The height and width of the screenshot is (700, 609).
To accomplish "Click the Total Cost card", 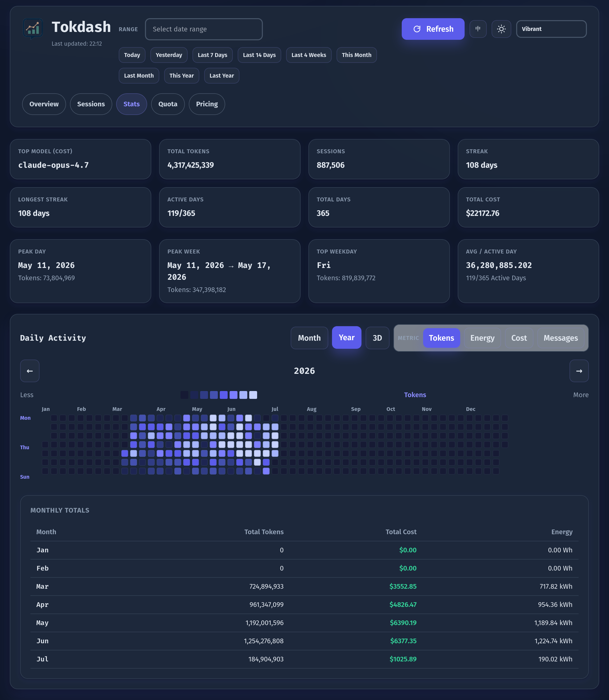I will pyautogui.click(x=528, y=207).
